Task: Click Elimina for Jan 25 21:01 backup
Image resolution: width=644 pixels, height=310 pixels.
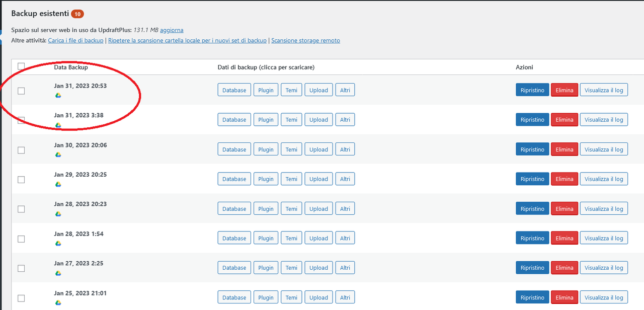Action: 565,297
